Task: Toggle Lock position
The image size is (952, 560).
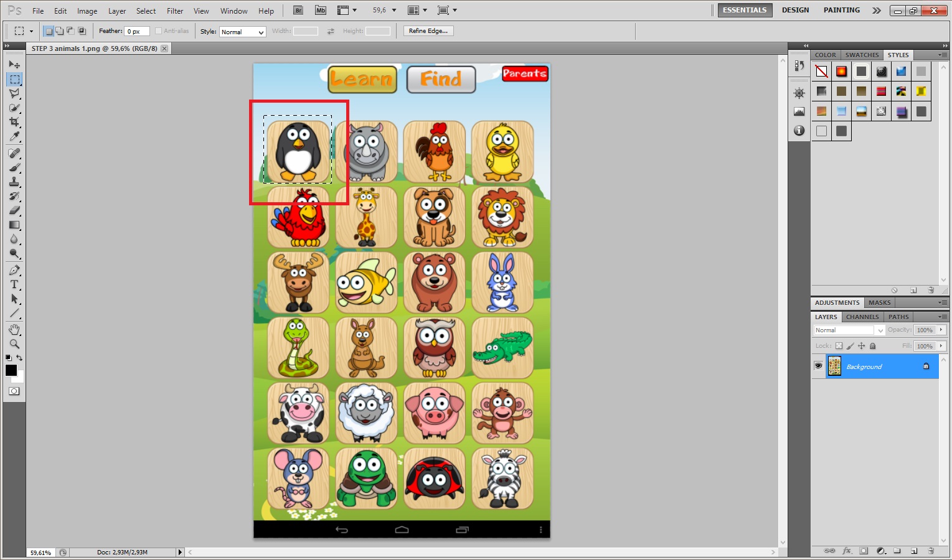Action: (862, 346)
